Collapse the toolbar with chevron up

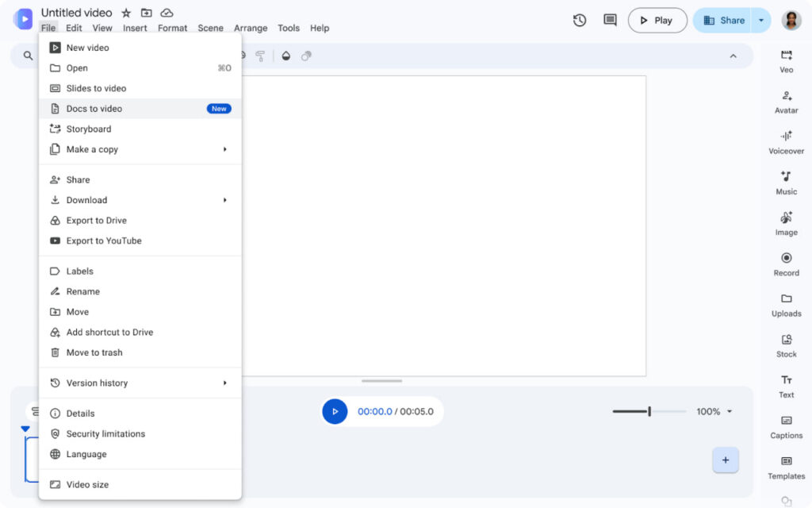(x=733, y=56)
